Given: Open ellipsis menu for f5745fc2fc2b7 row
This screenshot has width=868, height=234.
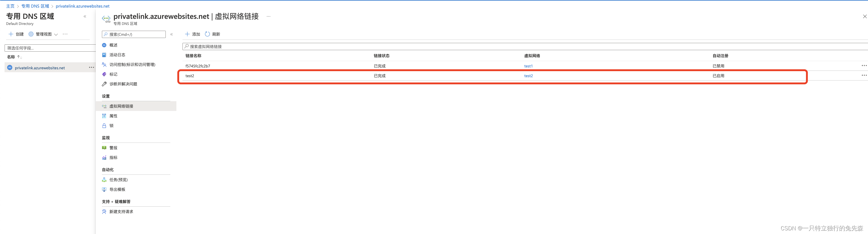Looking at the screenshot, I should pos(864,65).
